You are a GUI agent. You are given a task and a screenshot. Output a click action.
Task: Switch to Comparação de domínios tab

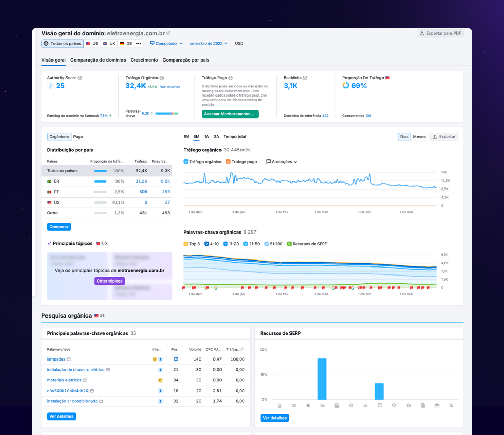[x=98, y=60]
